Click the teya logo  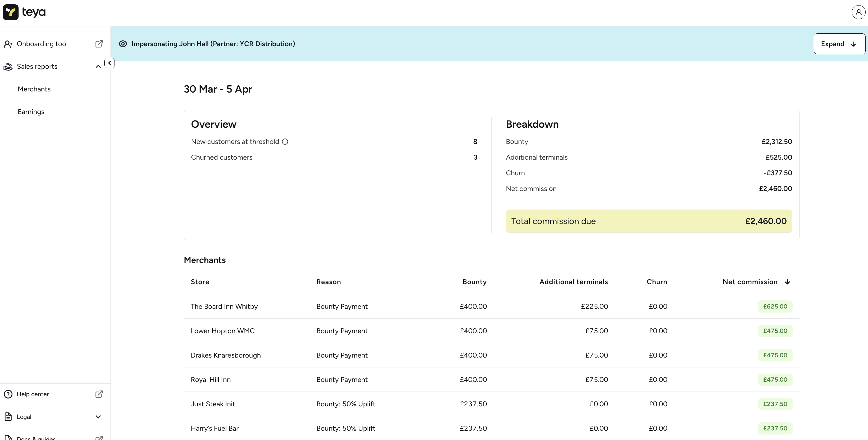click(x=24, y=12)
